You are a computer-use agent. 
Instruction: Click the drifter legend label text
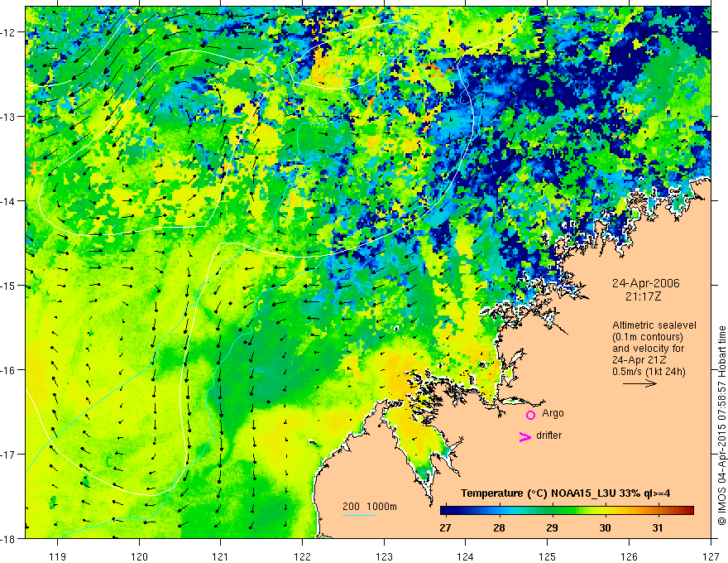click(x=548, y=435)
